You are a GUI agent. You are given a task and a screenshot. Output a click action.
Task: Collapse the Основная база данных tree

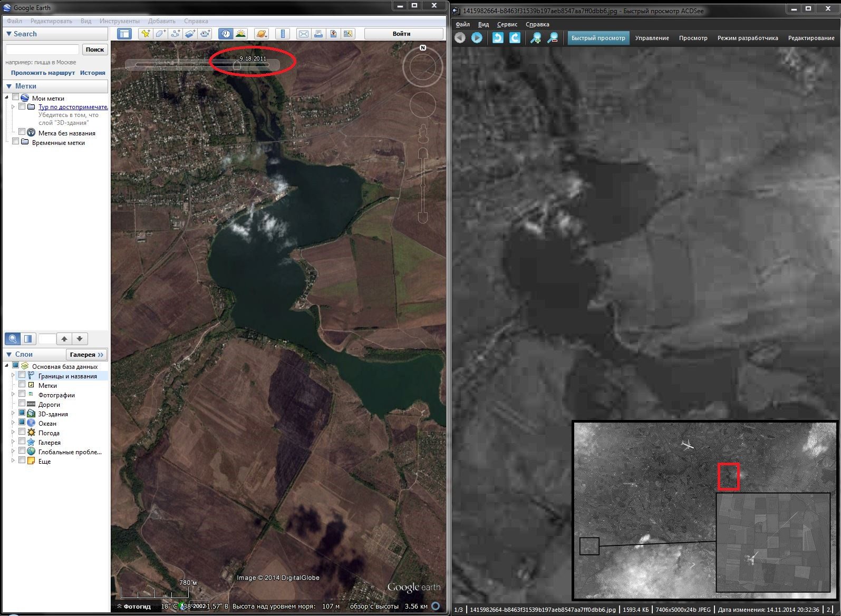pos(7,366)
